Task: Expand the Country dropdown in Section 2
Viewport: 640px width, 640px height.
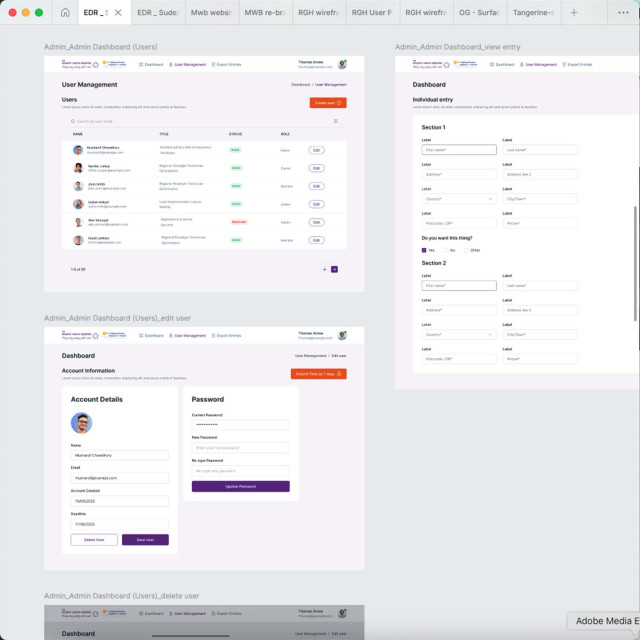Action: (x=459, y=334)
